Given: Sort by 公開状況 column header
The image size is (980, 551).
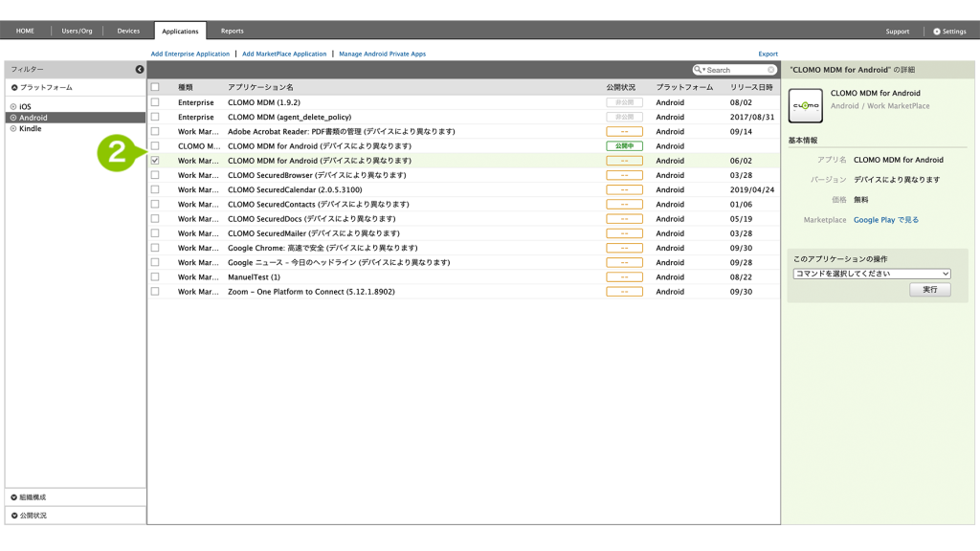Looking at the screenshot, I should [620, 87].
